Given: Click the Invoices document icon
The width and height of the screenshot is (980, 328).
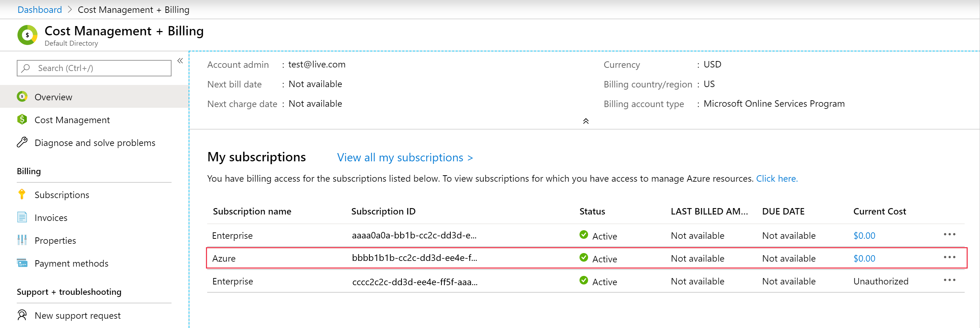Looking at the screenshot, I should click(22, 217).
